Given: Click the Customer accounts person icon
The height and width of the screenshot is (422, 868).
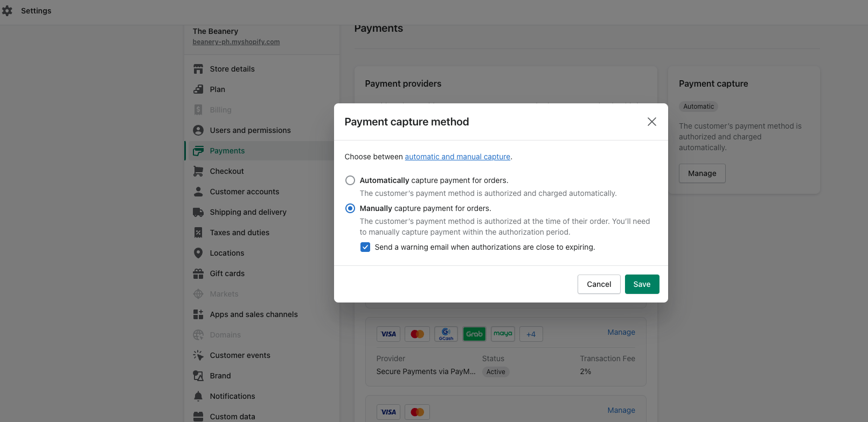Looking at the screenshot, I should pos(198,192).
